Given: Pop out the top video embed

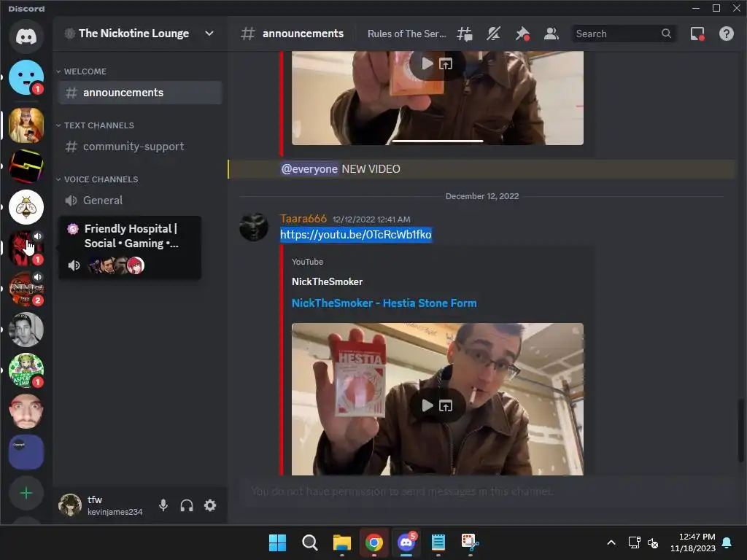Looking at the screenshot, I should (x=446, y=64).
